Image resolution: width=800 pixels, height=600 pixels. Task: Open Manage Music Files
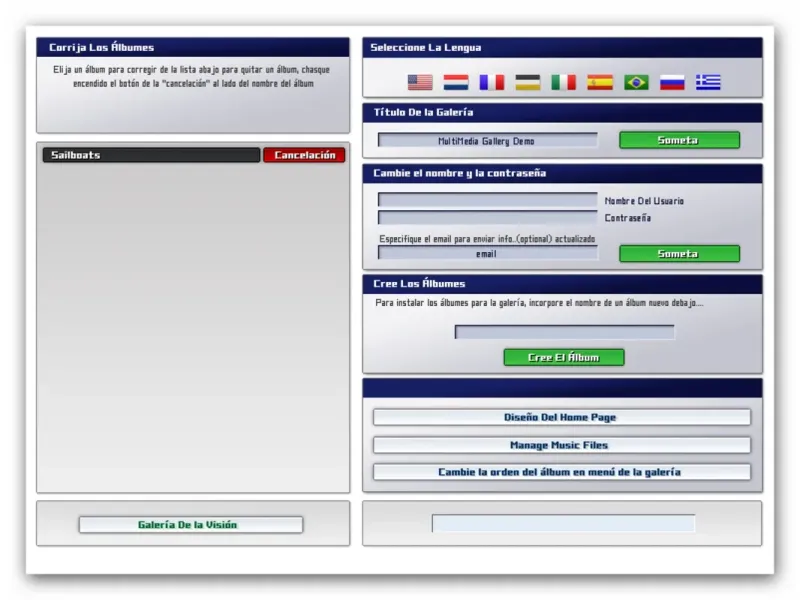pos(562,445)
